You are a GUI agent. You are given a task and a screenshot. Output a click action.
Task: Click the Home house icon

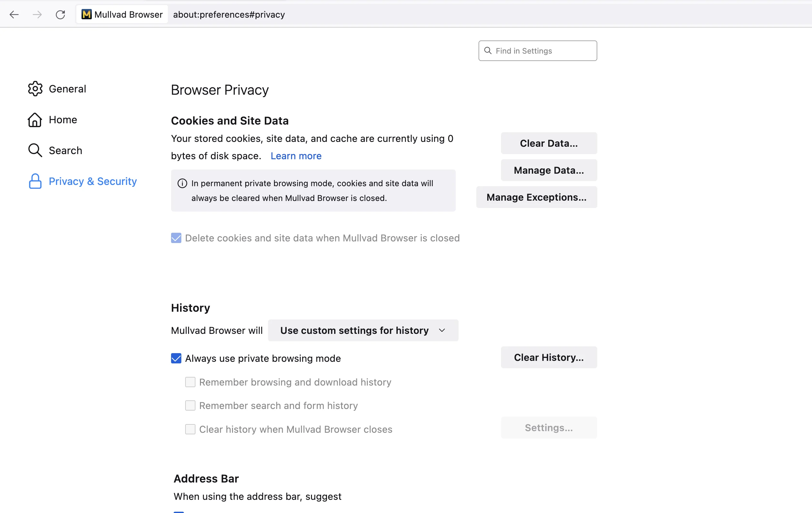point(35,120)
